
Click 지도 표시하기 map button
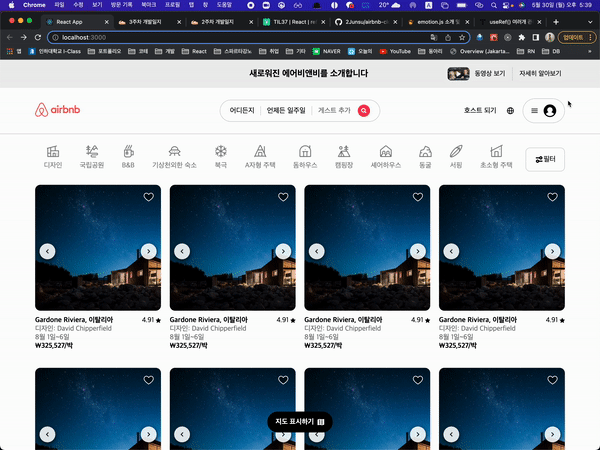click(x=300, y=422)
